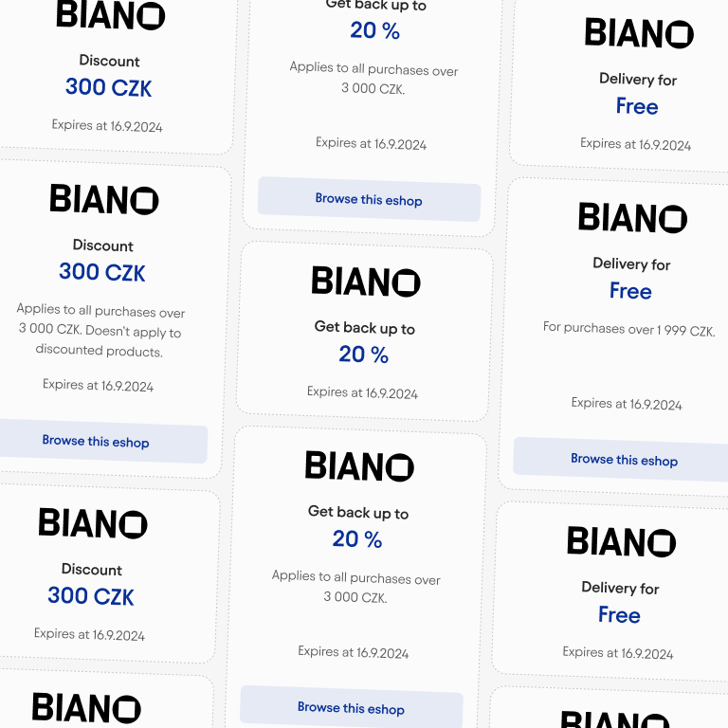
Task: Click BIANO logo on the lowest free delivery card
Action: pyautogui.click(x=621, y=542)
